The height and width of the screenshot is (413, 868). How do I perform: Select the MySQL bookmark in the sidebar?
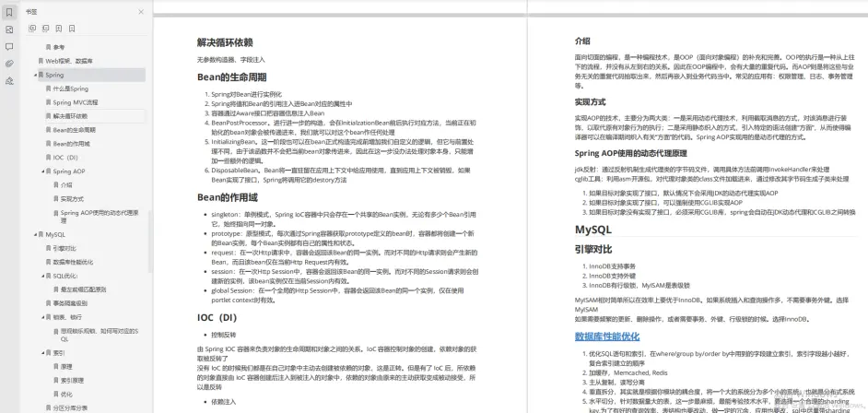(x=54, y=235)
